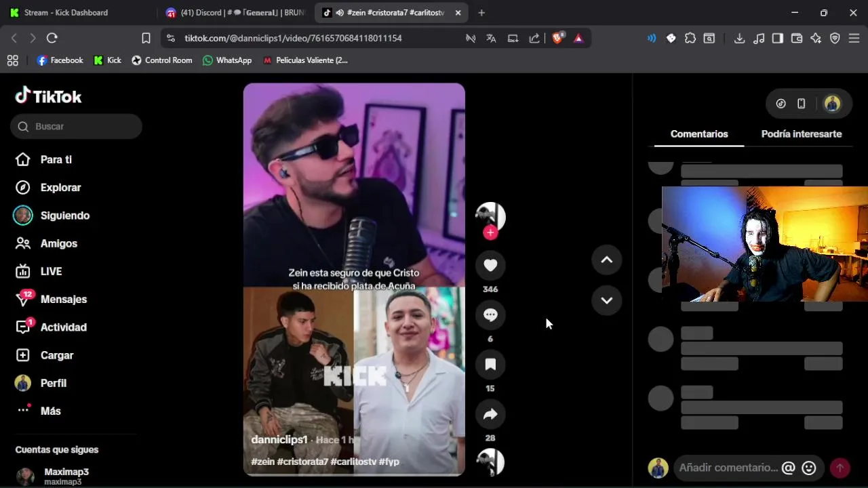Viewport: 868px width, 488px height.
Task: Send comment with red arrow button
Action: click(x=840, y=468)
